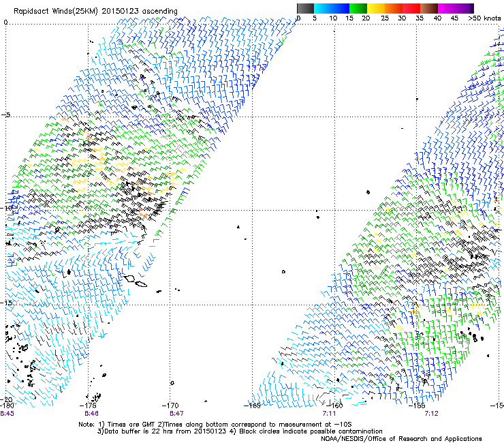Click the '25' legend tick label
Viewport: 504px width, 443px height.
tap(385, 18)
